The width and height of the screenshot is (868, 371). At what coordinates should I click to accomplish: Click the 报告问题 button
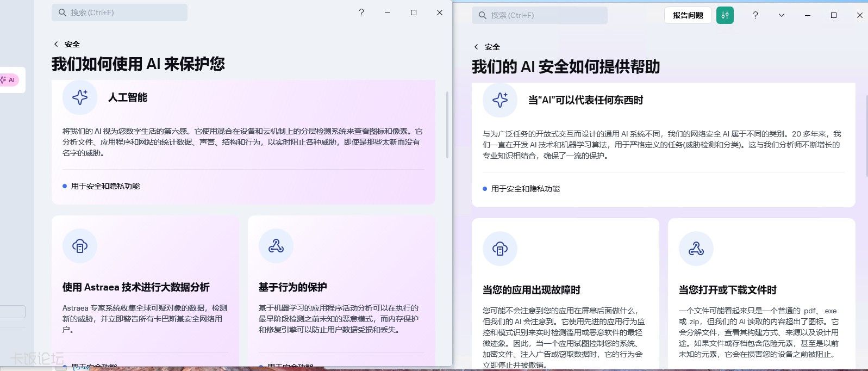pos(688,15)
